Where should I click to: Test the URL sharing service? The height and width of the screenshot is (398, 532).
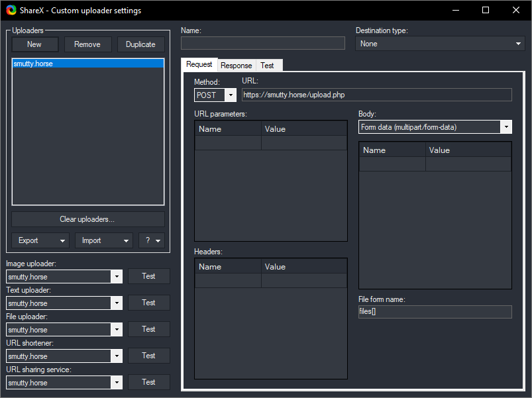click(x=148, y=382)
